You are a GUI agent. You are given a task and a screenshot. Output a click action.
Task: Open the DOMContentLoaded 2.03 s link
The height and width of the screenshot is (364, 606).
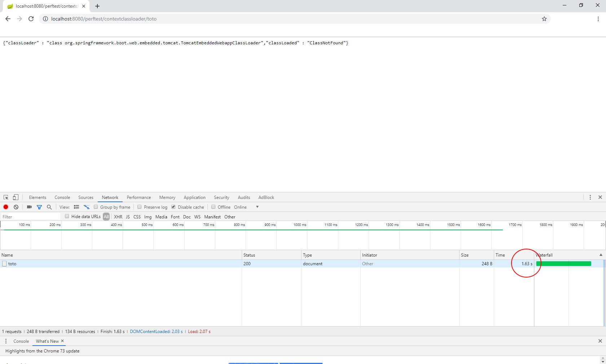pyautogui.click(x=156, y=331)
